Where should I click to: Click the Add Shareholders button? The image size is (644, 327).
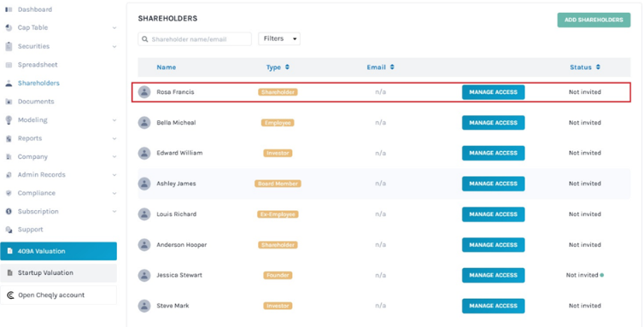594,20
